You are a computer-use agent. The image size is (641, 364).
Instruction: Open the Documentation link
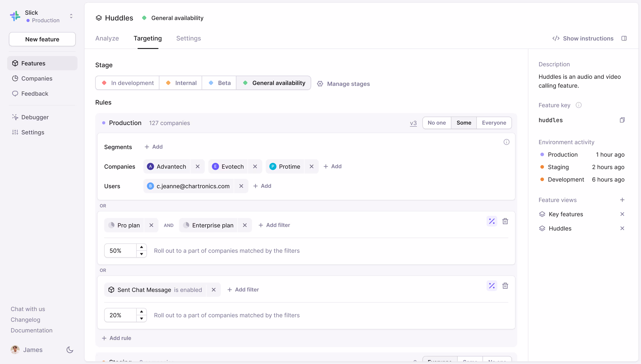coord(32,330)
